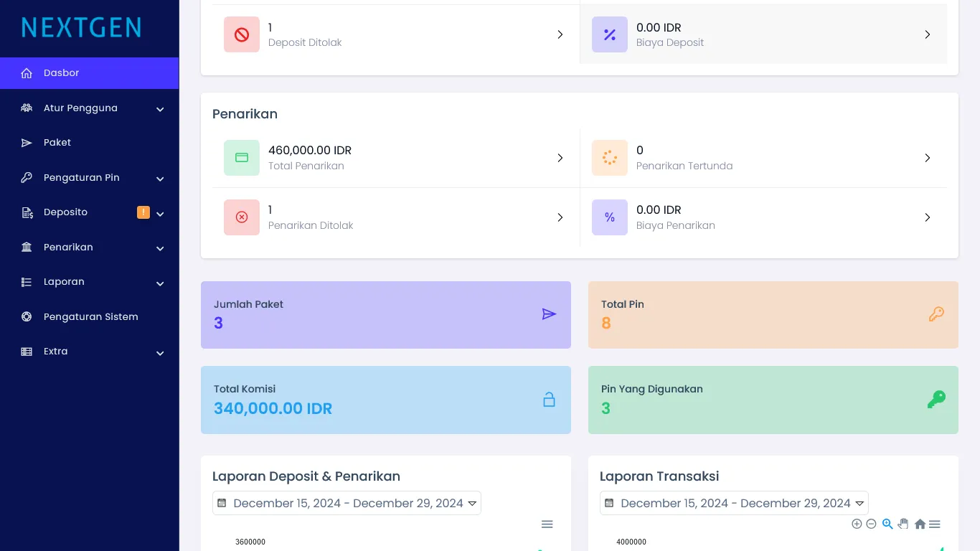This screenshot has width=980, height=551.
Task: Open the Total Komisi summary card
Action: coord(385,400)
